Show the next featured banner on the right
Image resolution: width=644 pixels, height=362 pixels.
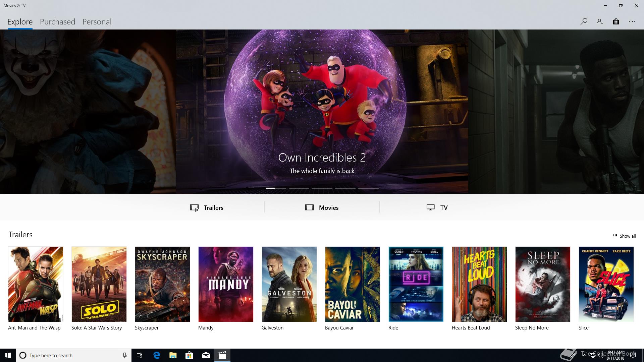[x=556, y=112]
